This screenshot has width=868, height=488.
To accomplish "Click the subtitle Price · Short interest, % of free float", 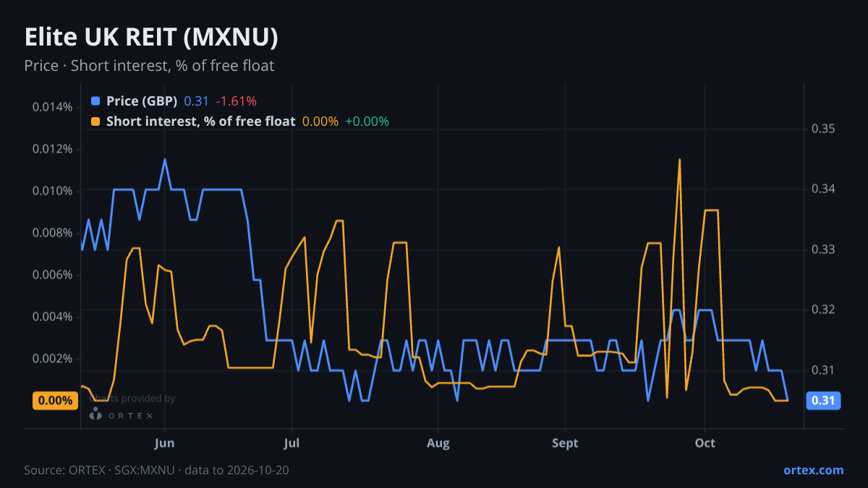I will click(x=149, y=66).
